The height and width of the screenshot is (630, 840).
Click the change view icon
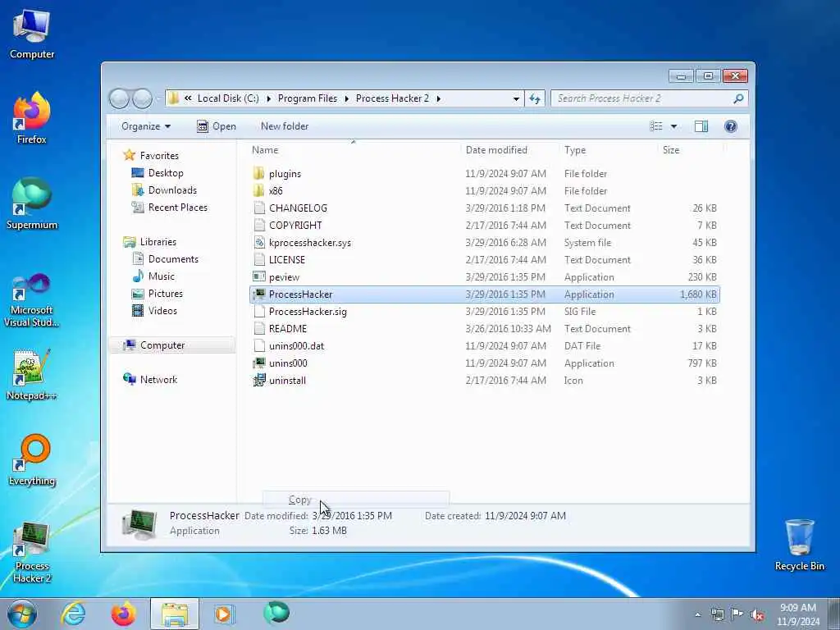[x=656, y=126]
